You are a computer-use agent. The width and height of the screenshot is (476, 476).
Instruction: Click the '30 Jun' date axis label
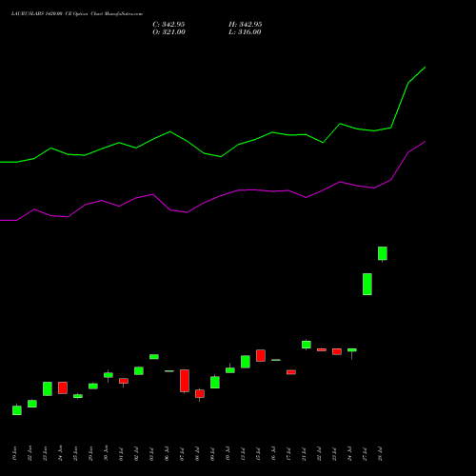pyautogui.click(x=106, y=453)
